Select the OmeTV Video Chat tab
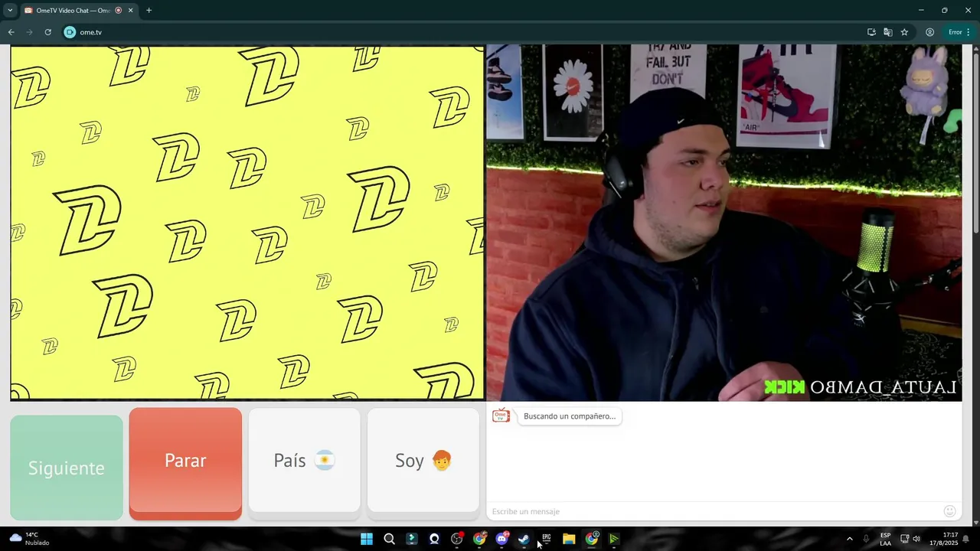The image size is (980, 551). coord(78,11)
